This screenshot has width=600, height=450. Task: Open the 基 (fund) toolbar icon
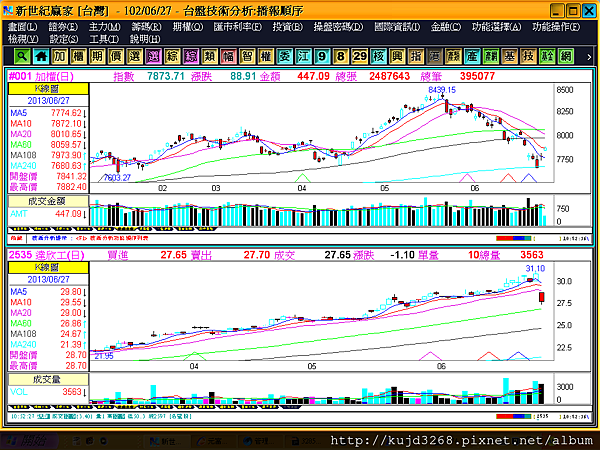coord(510,57)
